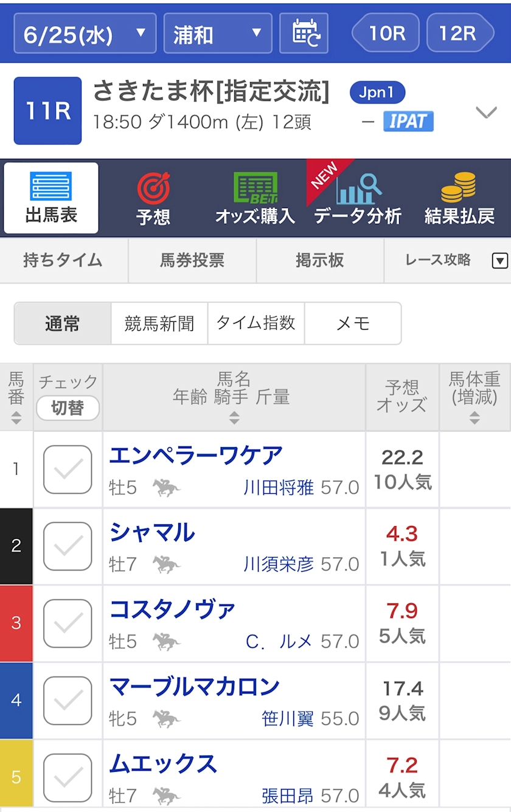The height and width of the screenshot is (812, 511).
Task: Open the 6/25(水) date dropdown
Action: point(85,33)
